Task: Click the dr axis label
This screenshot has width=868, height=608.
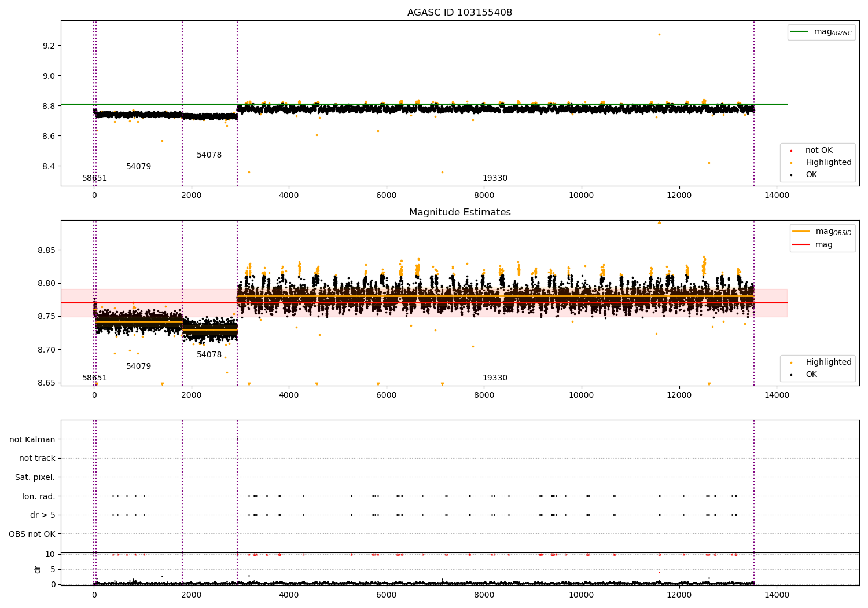Action: point(37,569)
